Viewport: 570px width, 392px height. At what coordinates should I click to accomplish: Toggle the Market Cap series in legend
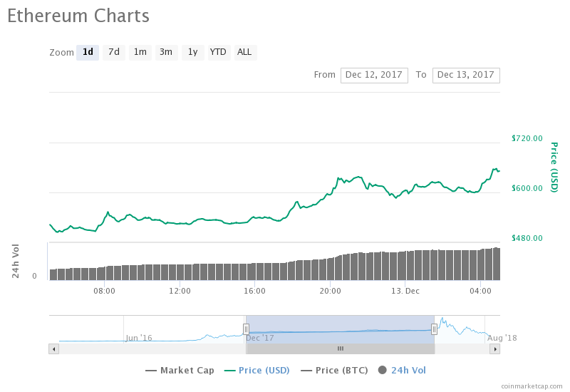coord(181,370)
